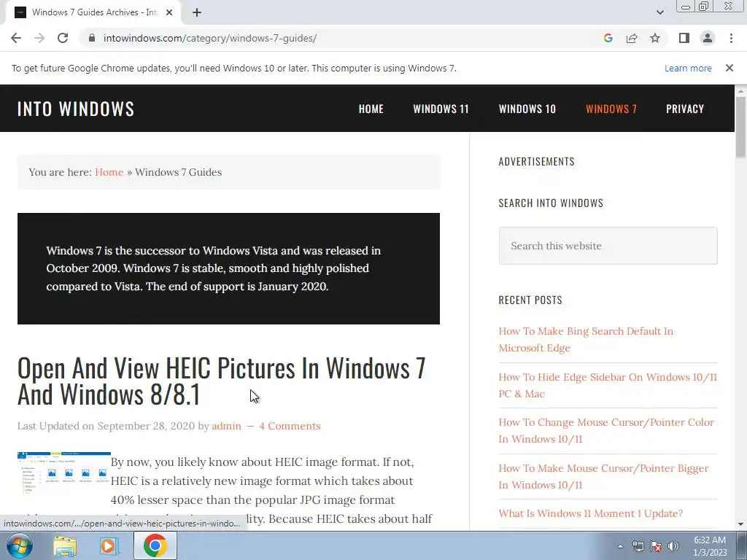Bookmark this page with the star icon

655,38
